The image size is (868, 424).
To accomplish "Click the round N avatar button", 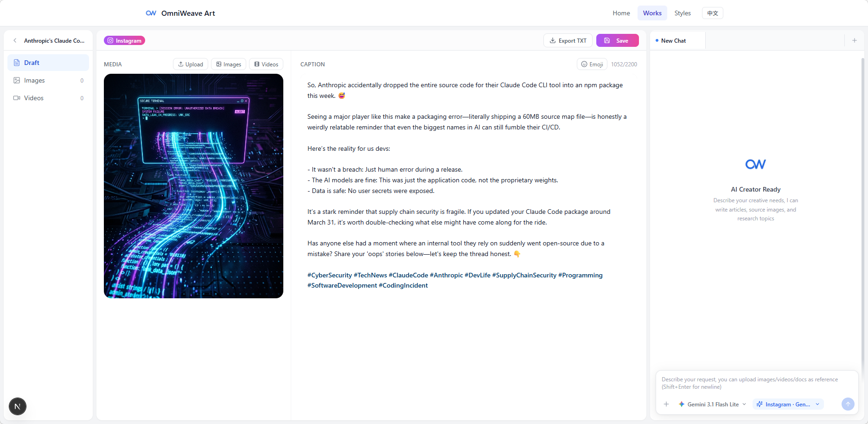I will 18,407.
